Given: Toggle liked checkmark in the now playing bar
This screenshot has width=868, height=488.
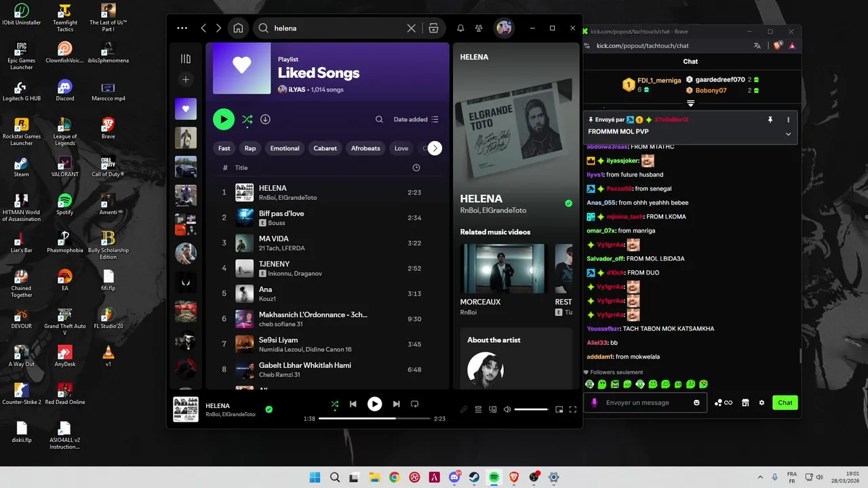Looking at the screenshot, I should click(269, 409).
